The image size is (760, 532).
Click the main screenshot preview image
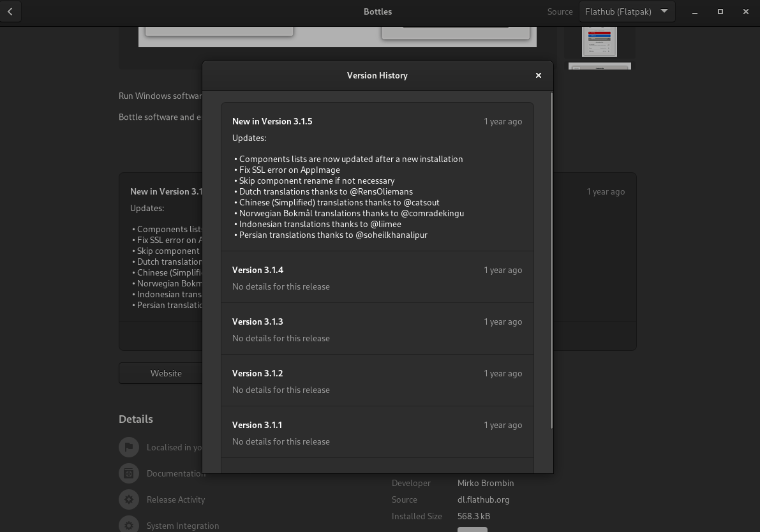(x=338, y=37)
